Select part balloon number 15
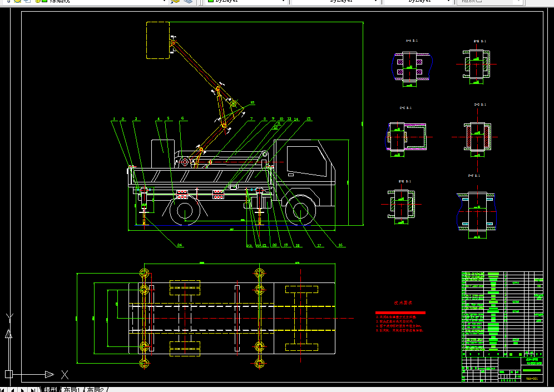The height and width of the screenshot is (392, 554). tap(309, 119)
